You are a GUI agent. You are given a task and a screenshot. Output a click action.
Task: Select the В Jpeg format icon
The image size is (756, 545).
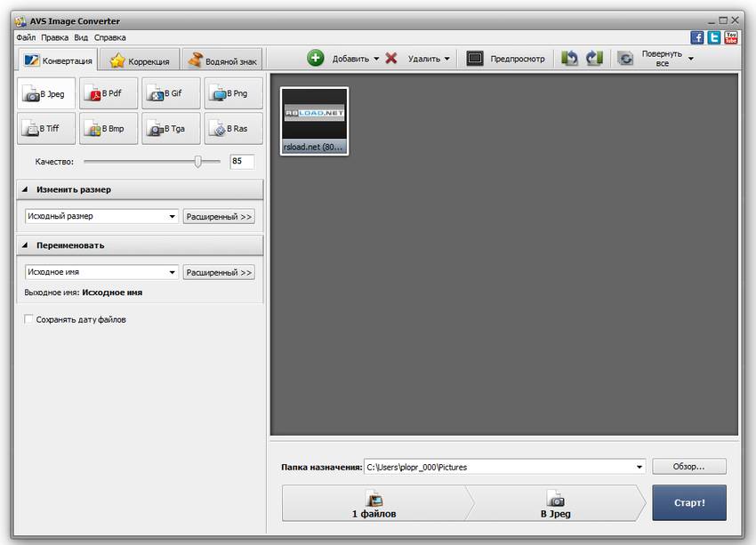pyautogui.click(x=45, y=92)
